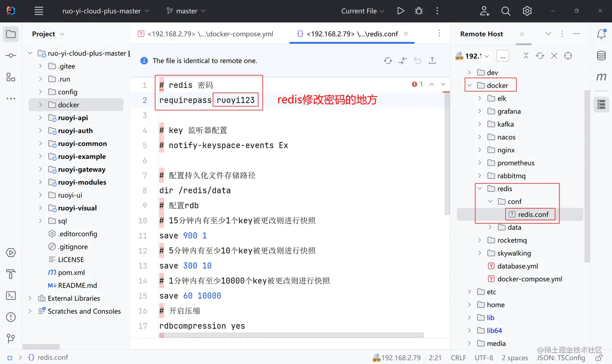Expand the remote nacos folder
Viewport: 612px width, 364px height.
pos(480,137)
